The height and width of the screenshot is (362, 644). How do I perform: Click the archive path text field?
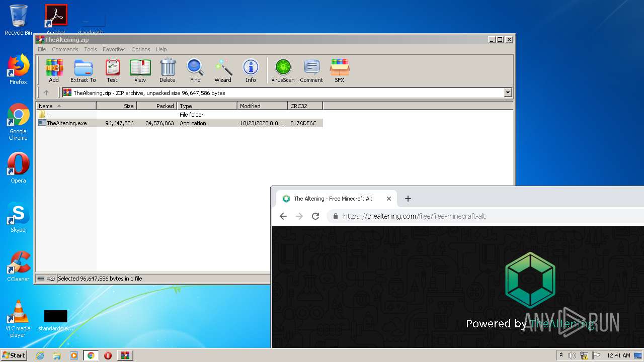point(283,93)
